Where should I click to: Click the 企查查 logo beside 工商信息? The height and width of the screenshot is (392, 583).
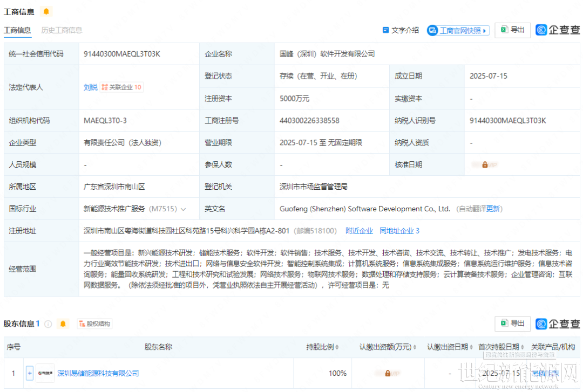click(557, 30)
